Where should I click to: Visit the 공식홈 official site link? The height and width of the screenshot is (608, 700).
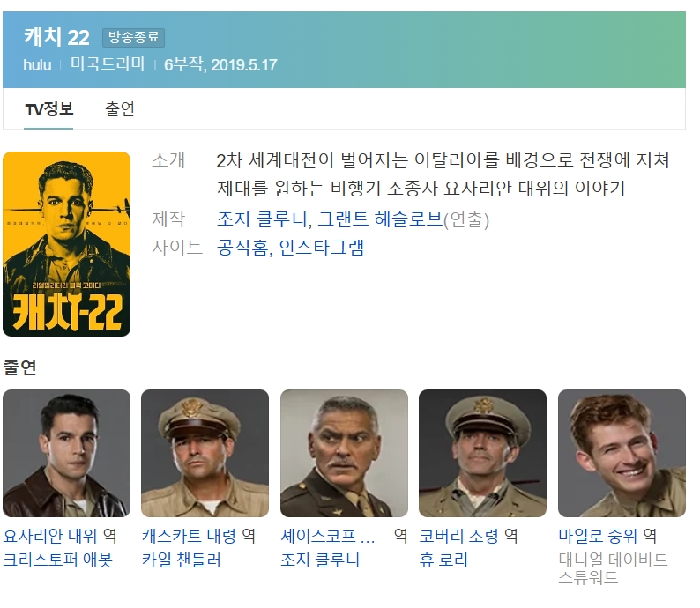242,248
